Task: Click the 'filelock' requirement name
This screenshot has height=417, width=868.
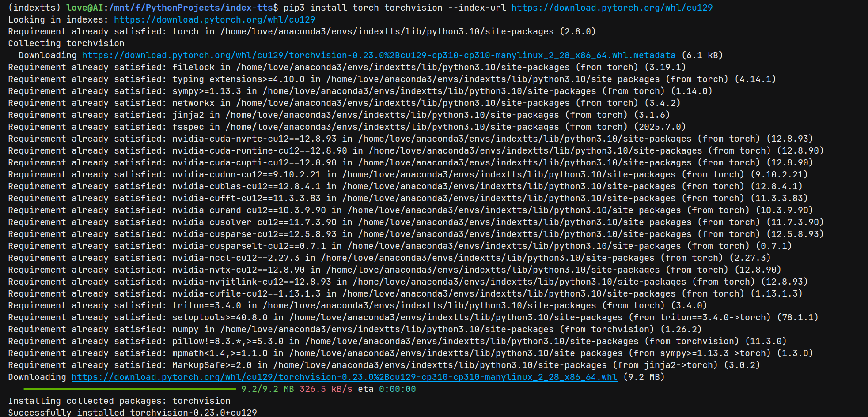Action: coord(193,67)
